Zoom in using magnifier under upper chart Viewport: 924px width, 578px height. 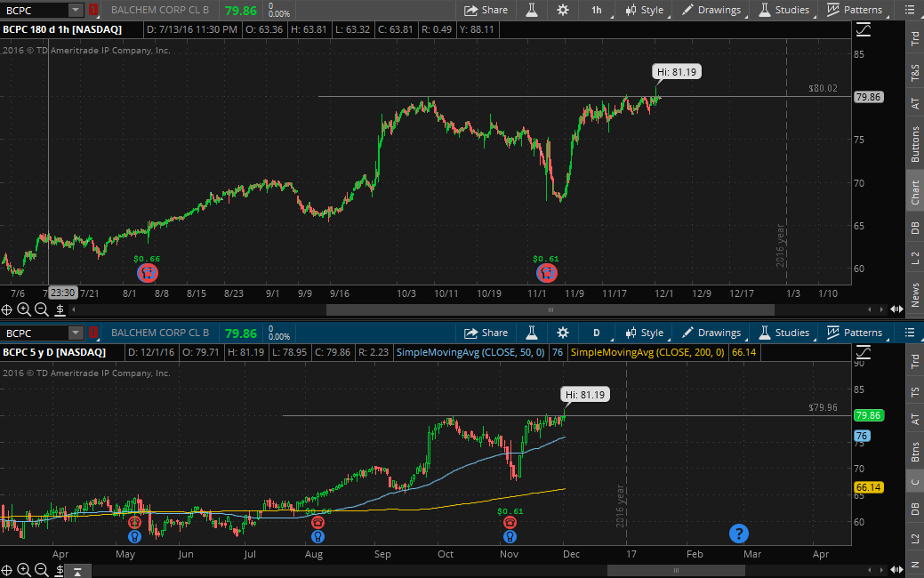pos(24,309)
